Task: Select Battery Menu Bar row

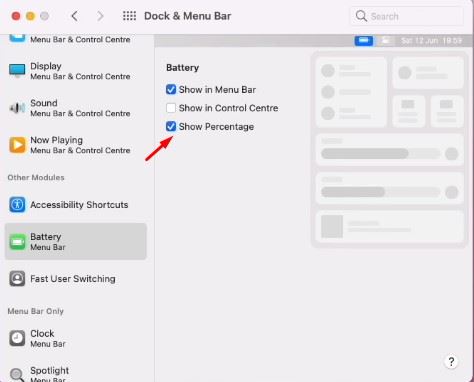Action: point(76,242)
